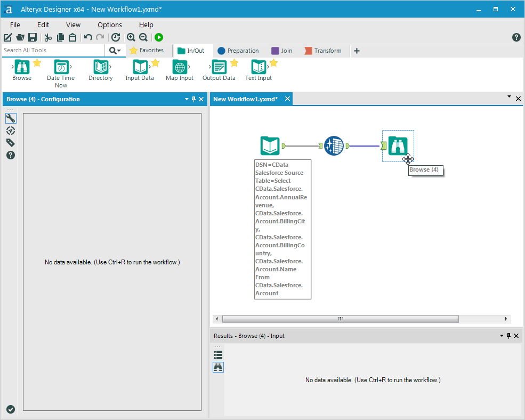Click the schedule workflow clock icon
The image size is (525, 420).
point(116,37)
